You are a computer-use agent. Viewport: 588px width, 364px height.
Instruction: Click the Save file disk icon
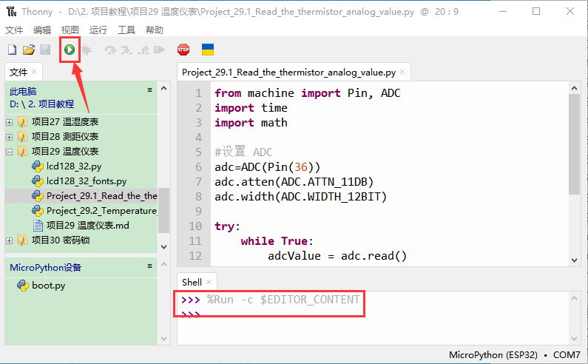pyautogui.click(x=45, y=50)
